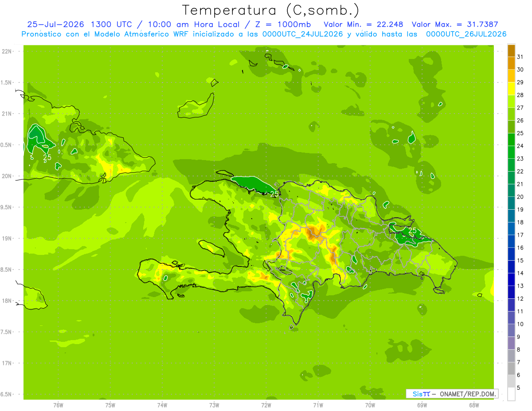
Task: Pick the purple swatch between 8 and 9
Action: click(x=511, y=343)
